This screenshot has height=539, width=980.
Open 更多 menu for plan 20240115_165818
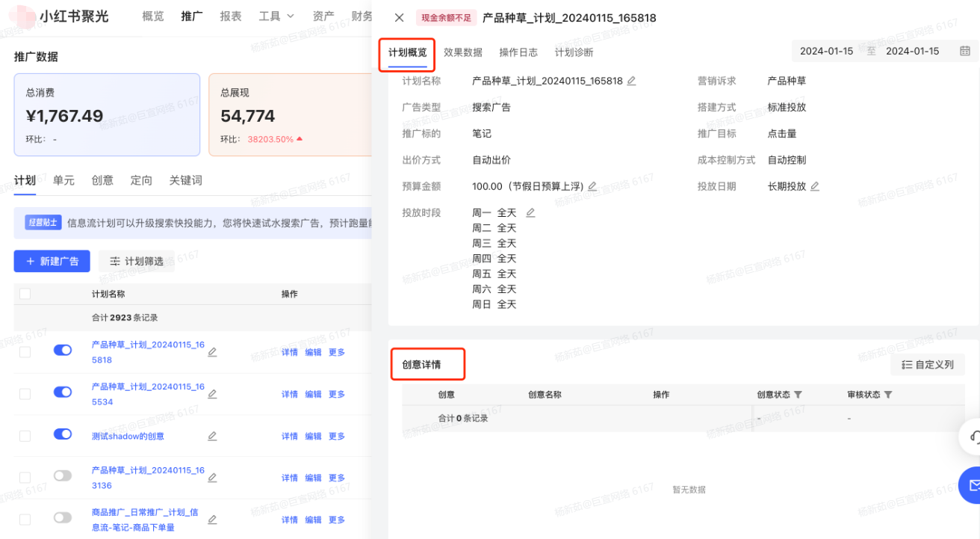click(x=337, y=352)
